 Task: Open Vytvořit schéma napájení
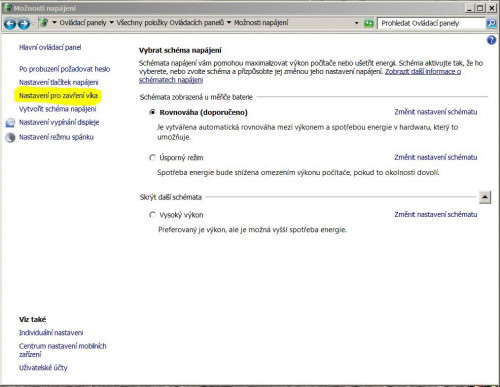click(x=57, y=109)
